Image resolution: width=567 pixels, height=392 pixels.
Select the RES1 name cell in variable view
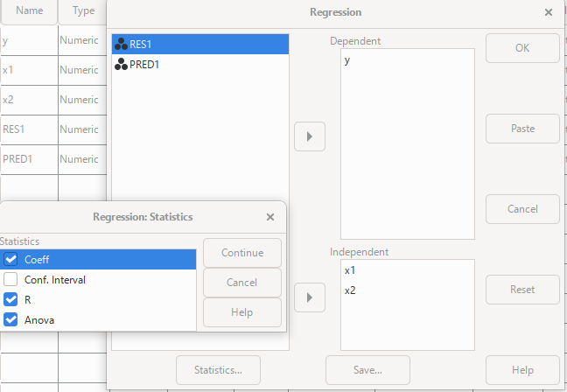[29, 129]
